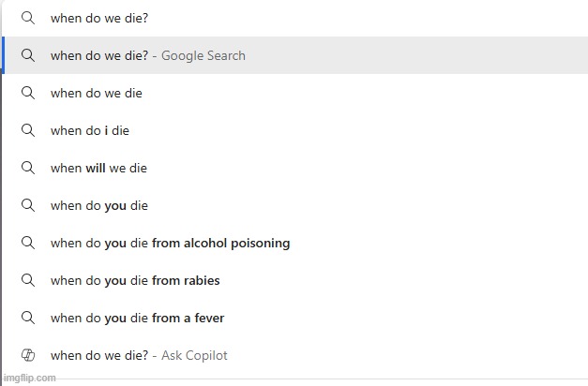Click the search icon beside the typed query
This screenshot has height=386, width=588.
[x=28, y=18]
